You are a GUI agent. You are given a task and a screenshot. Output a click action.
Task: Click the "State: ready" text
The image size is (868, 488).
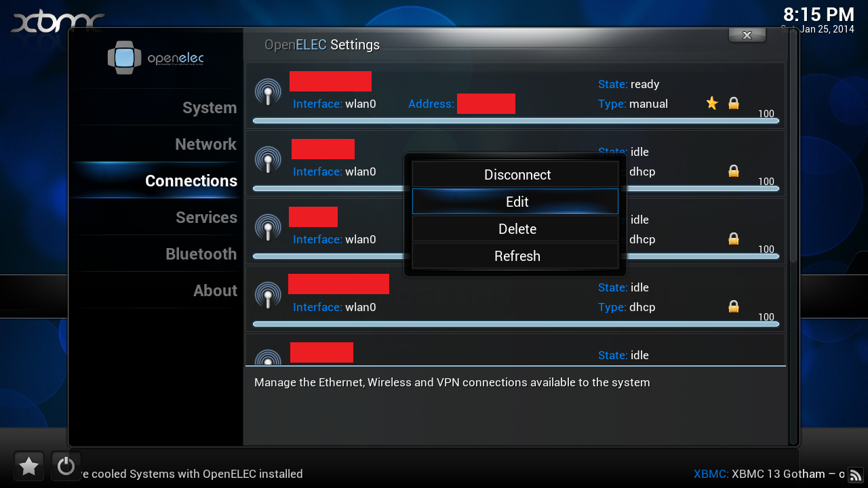coord(629,84)
